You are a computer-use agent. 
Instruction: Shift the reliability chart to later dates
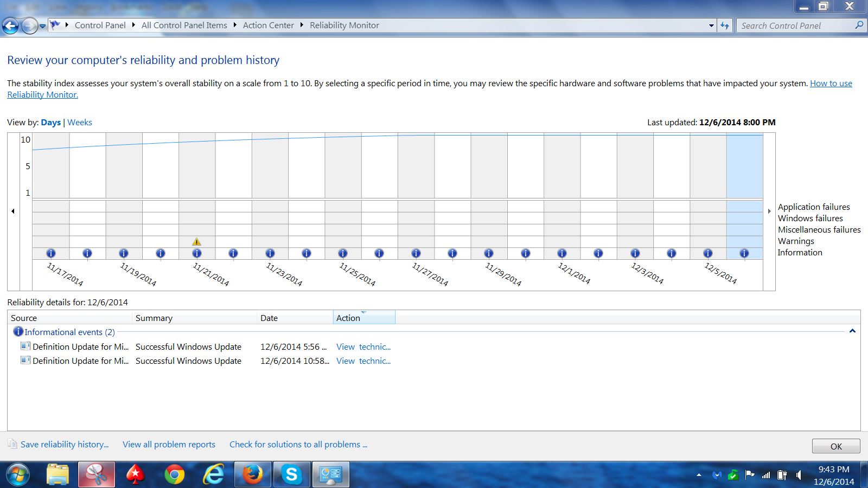pyautogui.click(x=769, y=211)
